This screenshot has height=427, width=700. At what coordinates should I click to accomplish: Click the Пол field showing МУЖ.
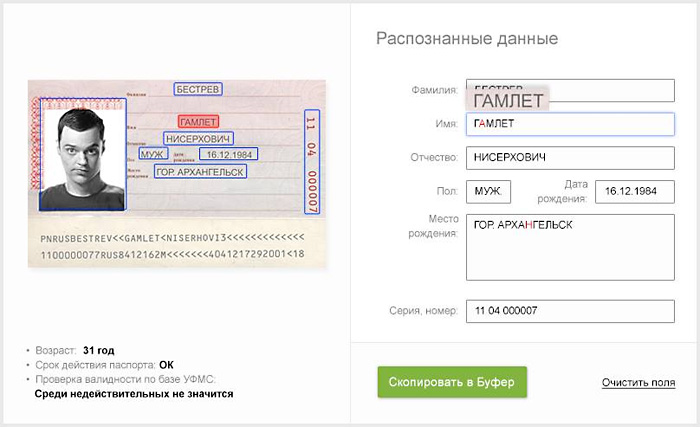coord(488,191)
